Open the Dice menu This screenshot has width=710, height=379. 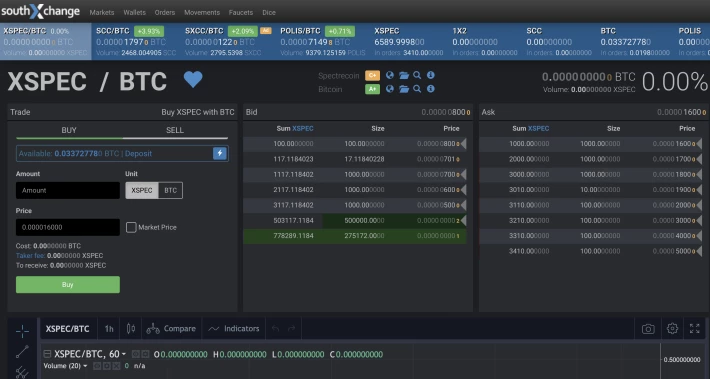coord(269,13)
